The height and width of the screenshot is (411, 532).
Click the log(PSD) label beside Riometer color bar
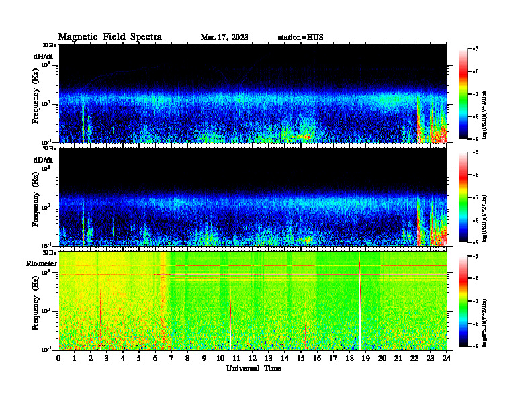tap(484, 322)
